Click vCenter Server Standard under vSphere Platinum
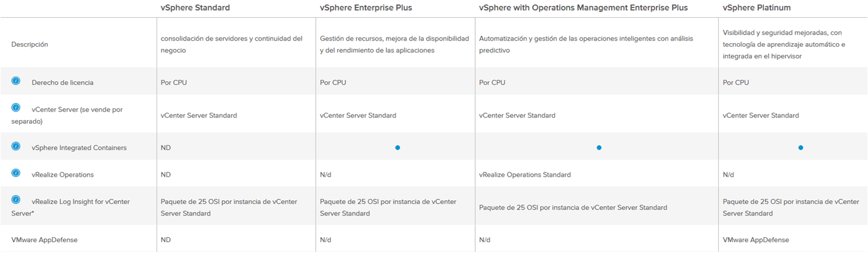 [x=761, y=115]
